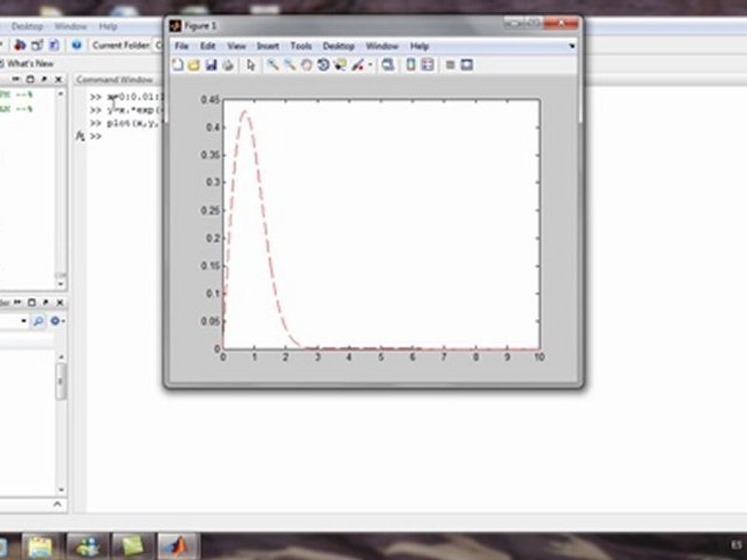Open file using Figure 1 toolbar folder icon
Screen dimensions: 747x560
point(194,65)
